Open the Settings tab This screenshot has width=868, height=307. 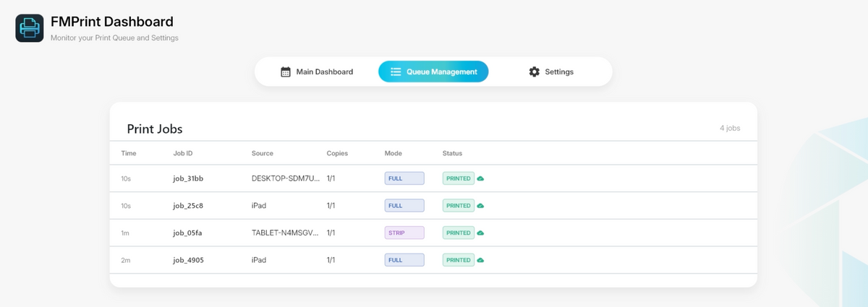551,72
